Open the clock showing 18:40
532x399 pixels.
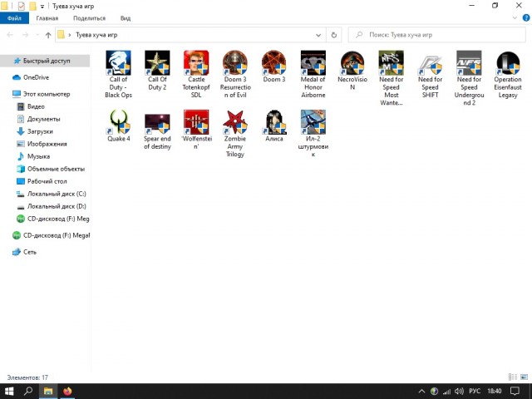pyautogui.click(x=495, y=392)
